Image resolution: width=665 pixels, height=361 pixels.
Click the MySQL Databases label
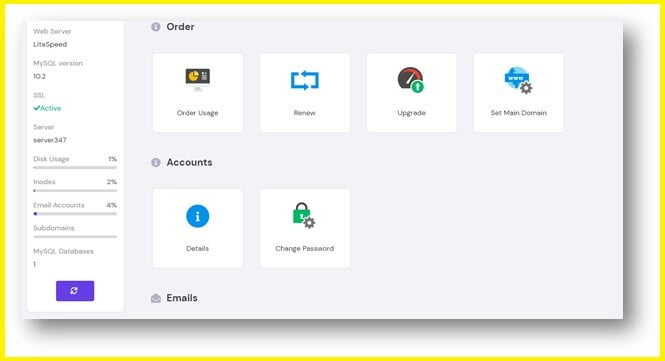[63, 251]
